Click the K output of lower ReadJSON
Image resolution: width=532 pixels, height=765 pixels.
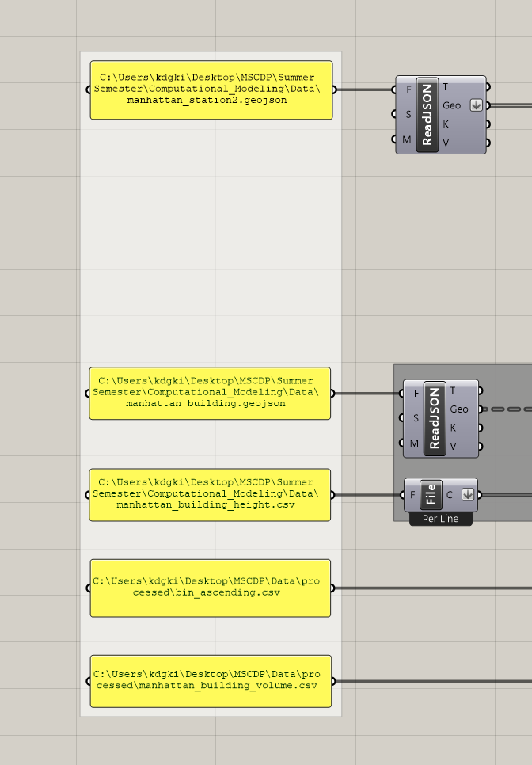(453, 428)
